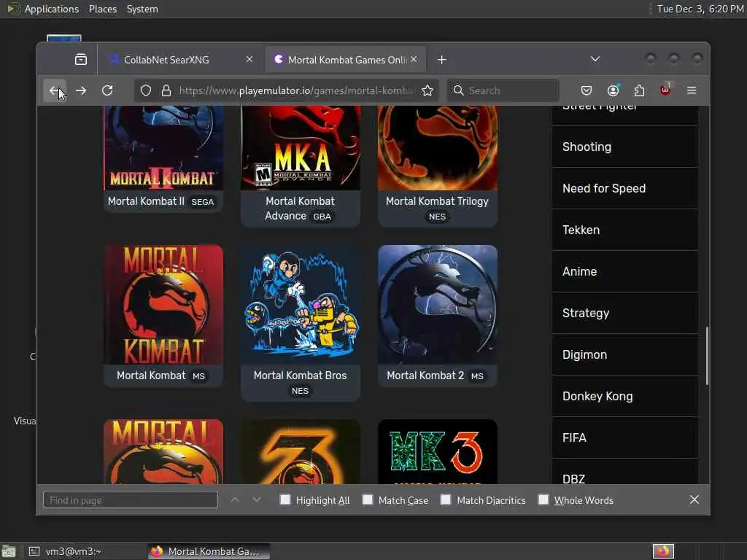This screenshot has width=747, height=560.
Task: Open the DBZ category link
Action: (x=624, y=472)
